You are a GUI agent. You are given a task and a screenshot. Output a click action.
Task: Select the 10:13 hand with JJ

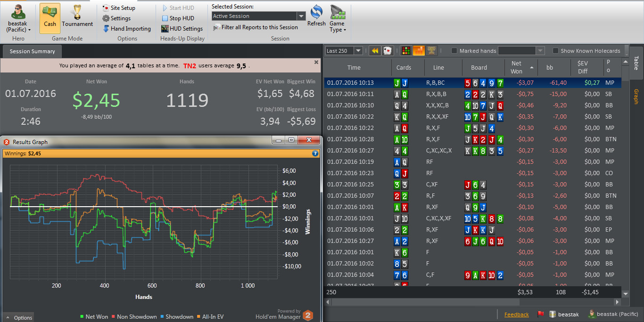(473, 83)
